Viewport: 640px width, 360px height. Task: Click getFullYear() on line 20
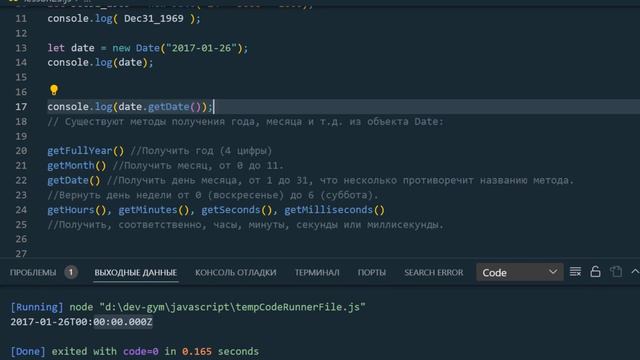click(x=85, y=151)
